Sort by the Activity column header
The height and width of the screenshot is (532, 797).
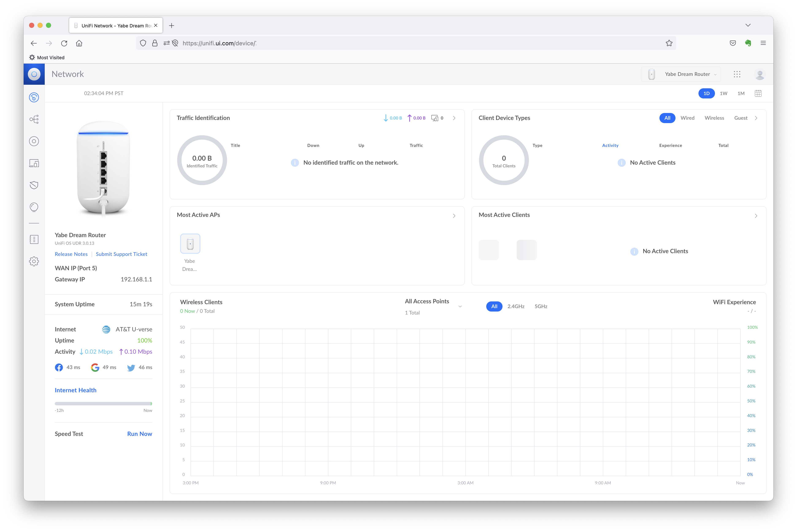pos(610,146)
